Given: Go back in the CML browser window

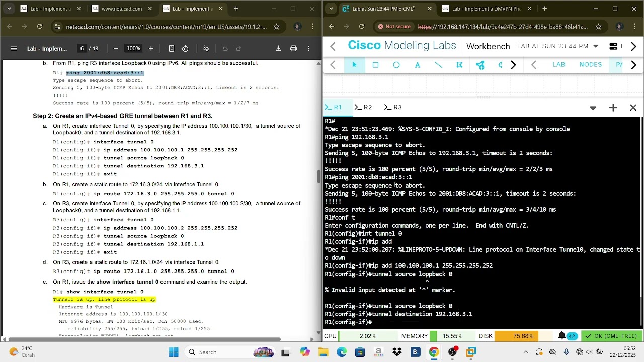Looking at the screenshot, I should coord(331,27).
